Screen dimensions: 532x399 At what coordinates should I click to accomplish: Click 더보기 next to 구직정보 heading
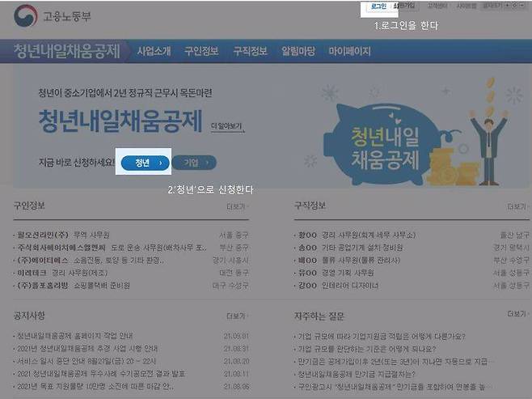[517, 206]
